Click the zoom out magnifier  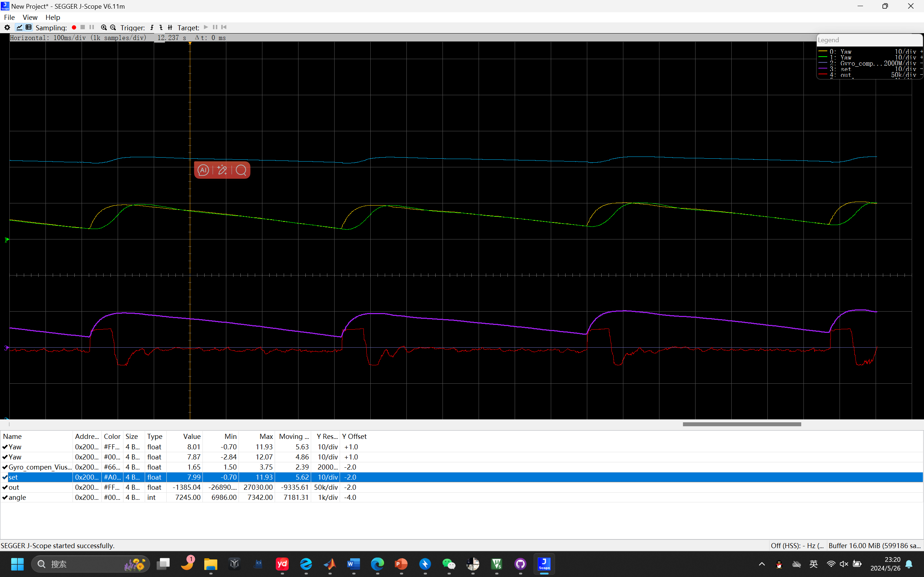(113, 27)
